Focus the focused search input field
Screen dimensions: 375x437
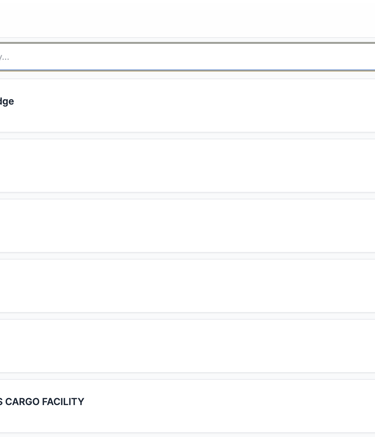pos(187,57)
